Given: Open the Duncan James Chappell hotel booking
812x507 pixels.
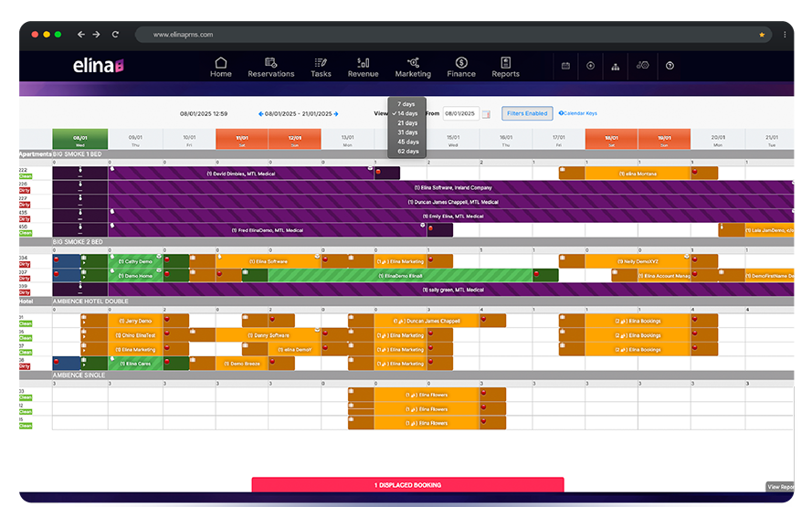Looking at the screenshot, I should click(x=427, y=321).
